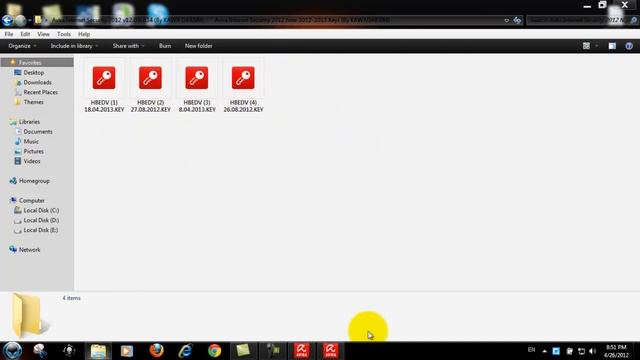Open the Organize dropdown
This screenshot has width=640, height=360.
[x=22, y=46]
